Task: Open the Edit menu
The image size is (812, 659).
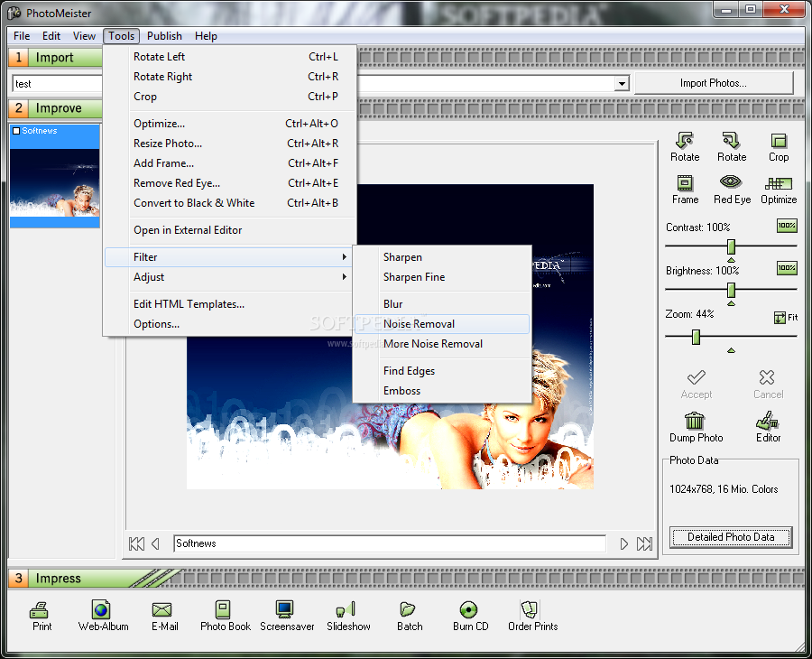Action: (x=51, y=36)
